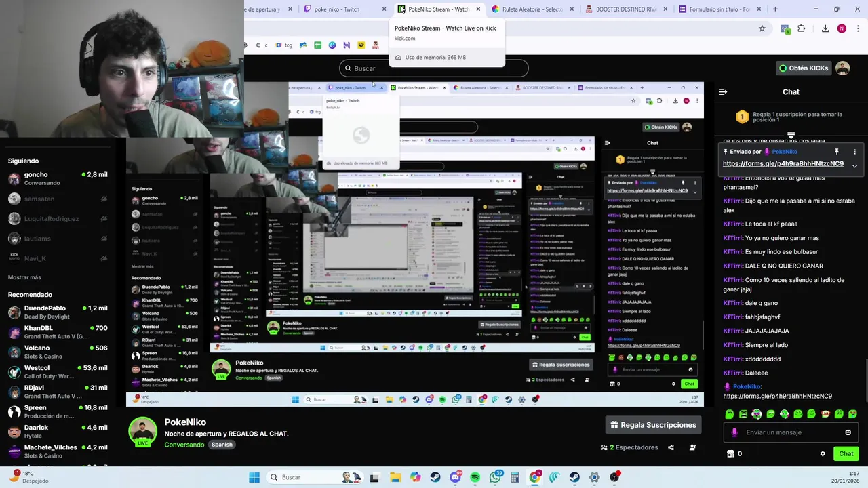Open the pinned message three-dot options
Viewport: 868px width, 488px height.
click(854, 152)
